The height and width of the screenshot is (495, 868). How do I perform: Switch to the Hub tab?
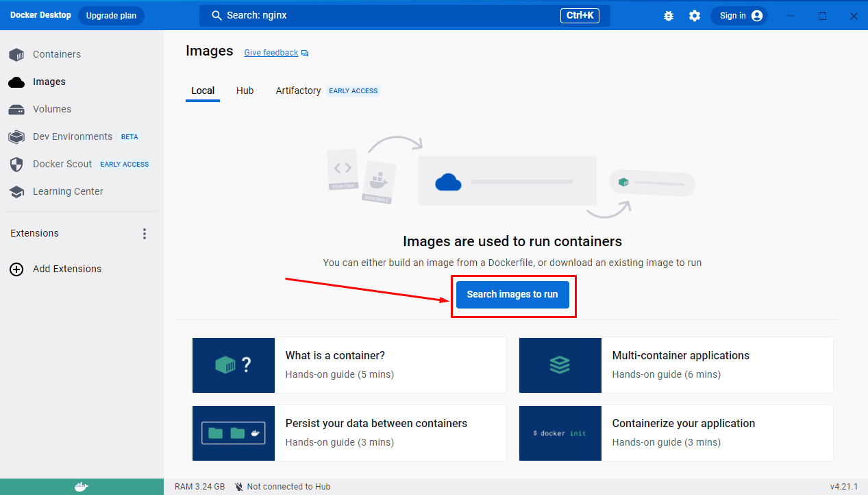245,90
